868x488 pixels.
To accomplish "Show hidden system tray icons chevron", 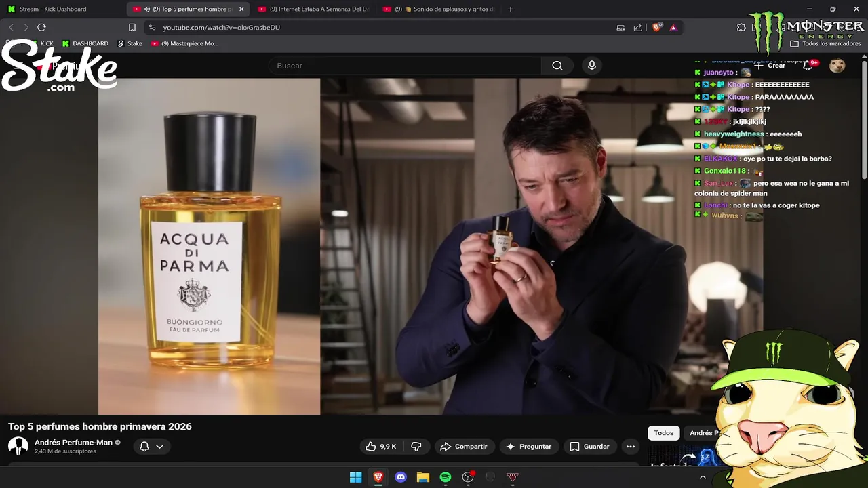I will coord(703,477).
